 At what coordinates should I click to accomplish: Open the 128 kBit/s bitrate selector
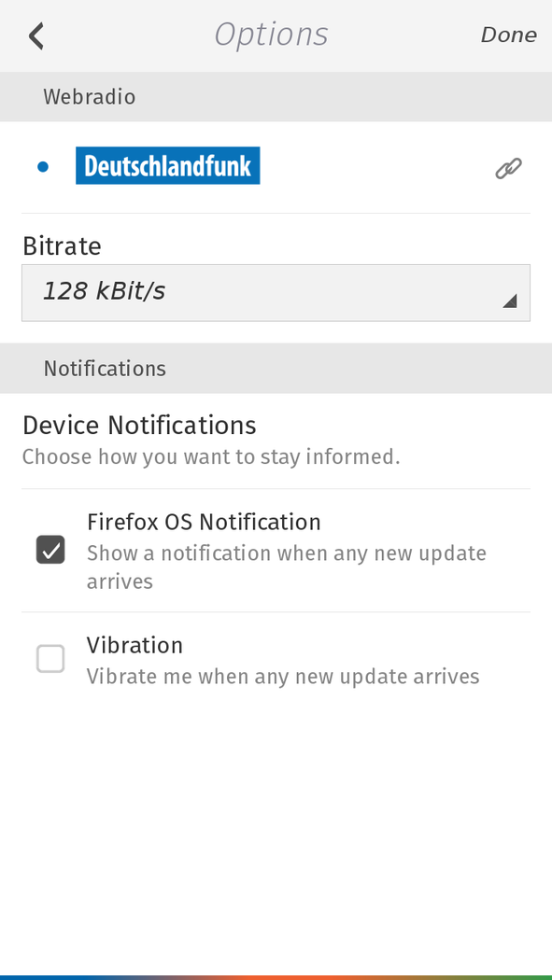[x=276, y=292]
